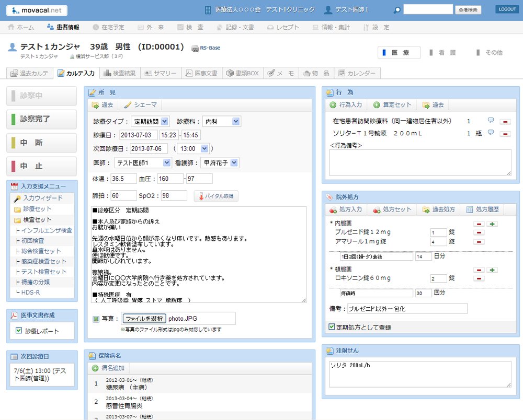
Task: Open the 看護師 dropdown
Action: coord(220,163)
